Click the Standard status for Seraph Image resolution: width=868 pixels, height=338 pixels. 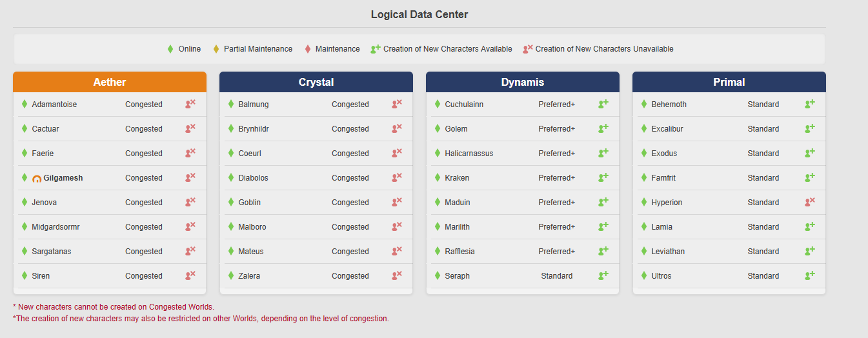(557, 276)
